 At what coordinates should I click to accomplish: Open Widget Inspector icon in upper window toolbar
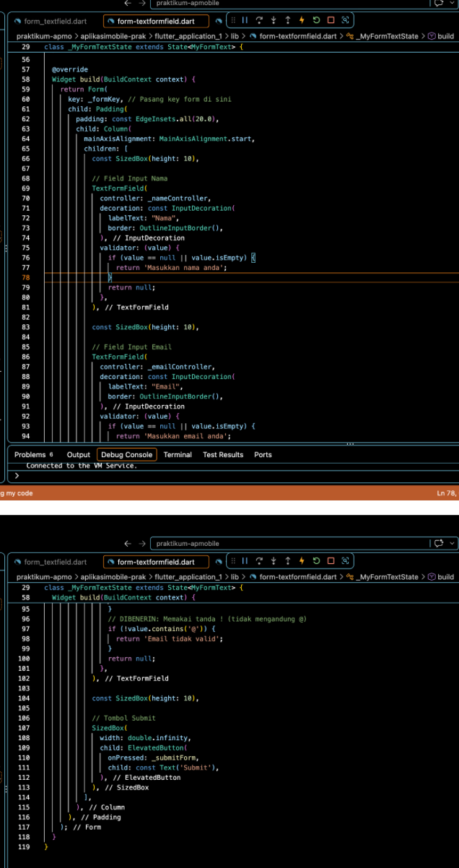[x=345, y=20]
